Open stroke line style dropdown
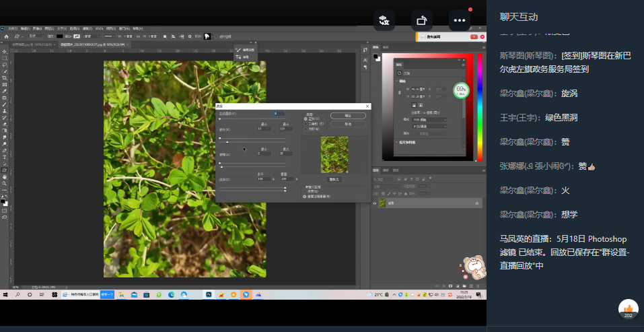Viewport: 644px width, 332px height. point(109,36)
